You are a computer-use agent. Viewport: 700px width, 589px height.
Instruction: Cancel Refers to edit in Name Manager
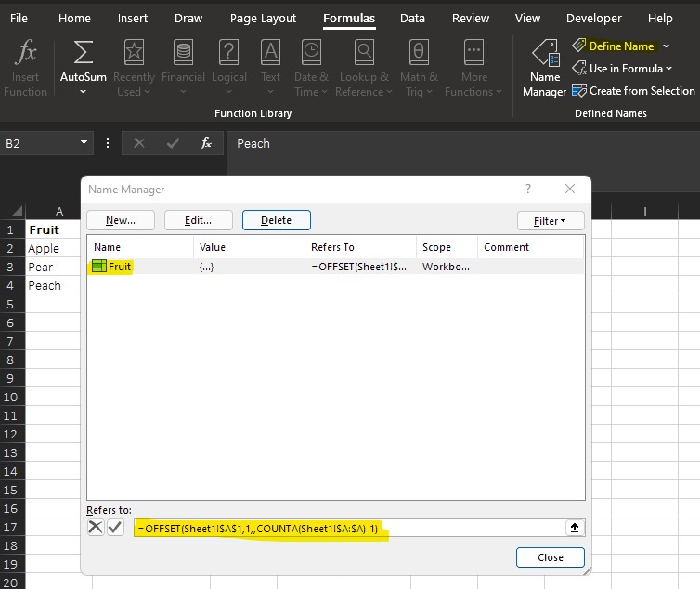pos(96,528)
